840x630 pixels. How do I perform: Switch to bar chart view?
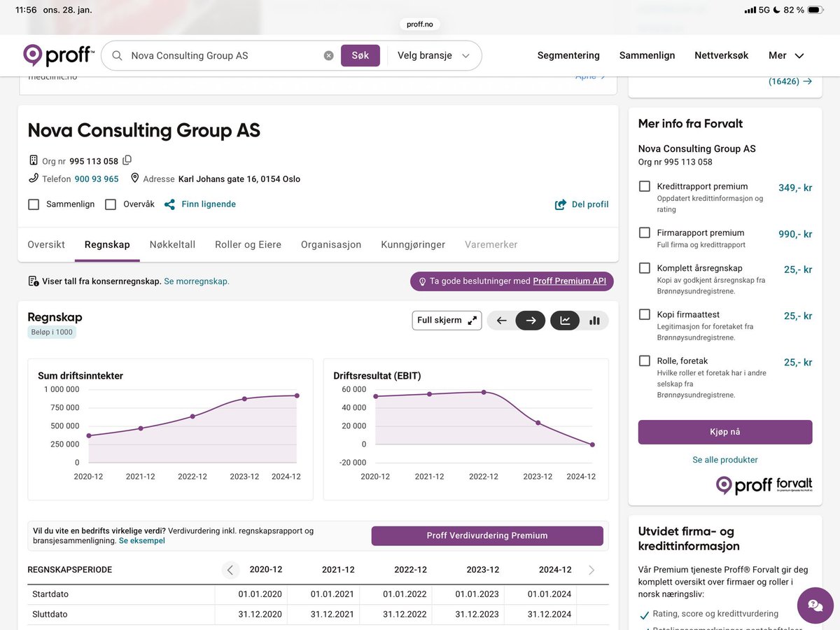(x=594, y=321)
